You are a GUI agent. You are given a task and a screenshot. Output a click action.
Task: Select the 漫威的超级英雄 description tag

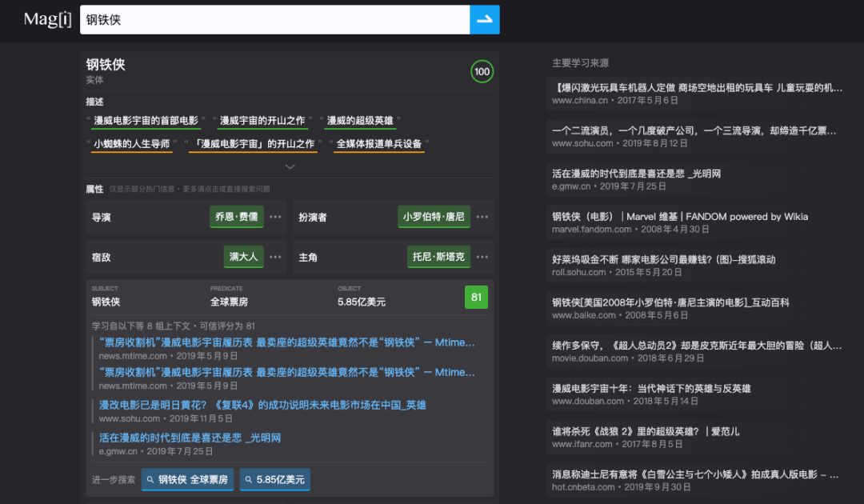[x=360, y=121]
